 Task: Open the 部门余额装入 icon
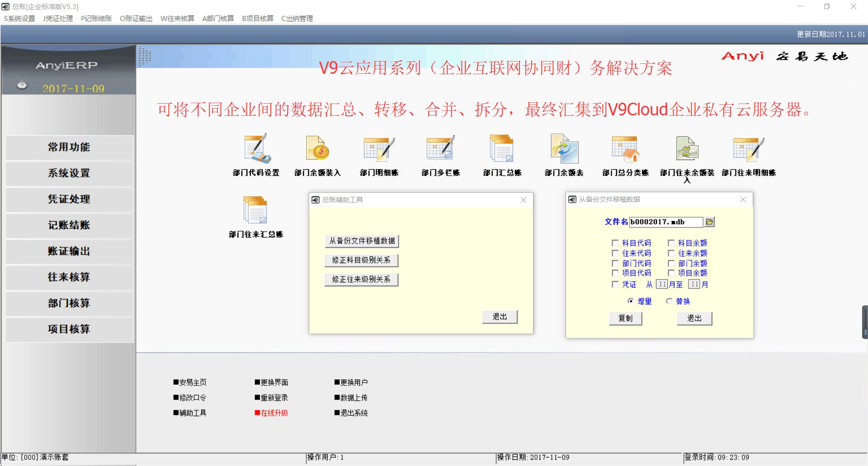point(318,149)
